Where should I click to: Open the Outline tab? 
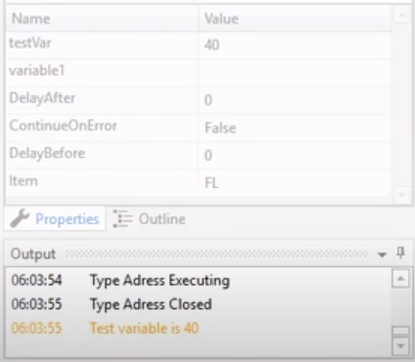[x=149, y=219]
